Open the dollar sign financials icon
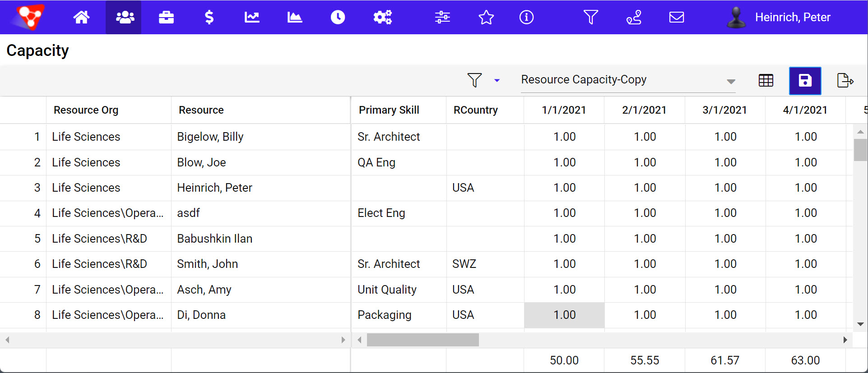 pyautogui.click(x=209, y=17)
